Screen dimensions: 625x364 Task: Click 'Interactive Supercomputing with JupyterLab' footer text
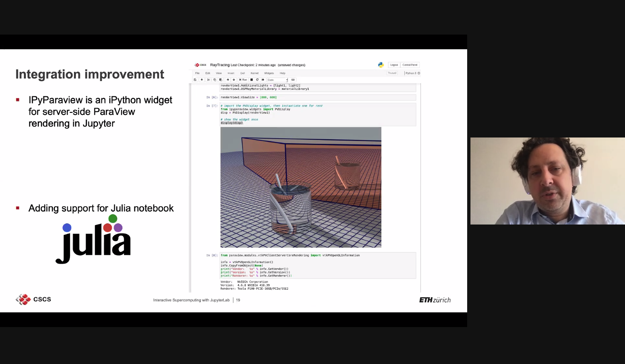click(x=191, y=300)
